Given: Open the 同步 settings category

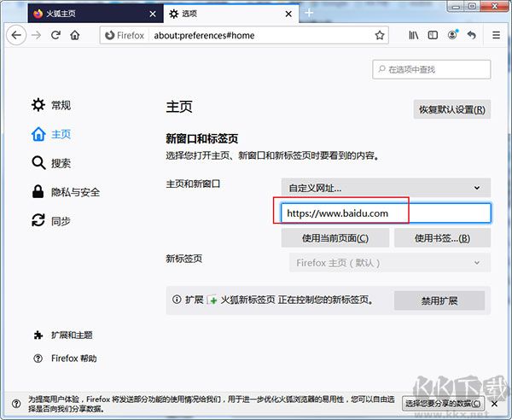Looking at the screenshot, I should 51,221.
